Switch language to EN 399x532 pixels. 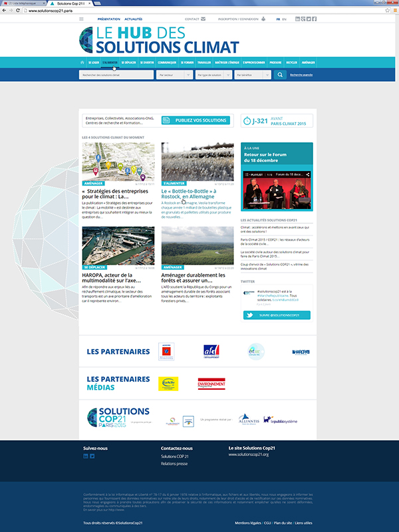(x=285, y=19)
